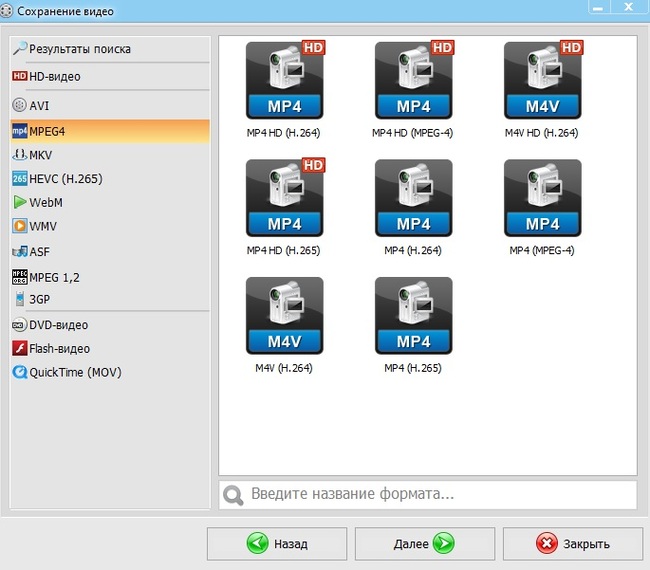Select the 3GP category

110,299
